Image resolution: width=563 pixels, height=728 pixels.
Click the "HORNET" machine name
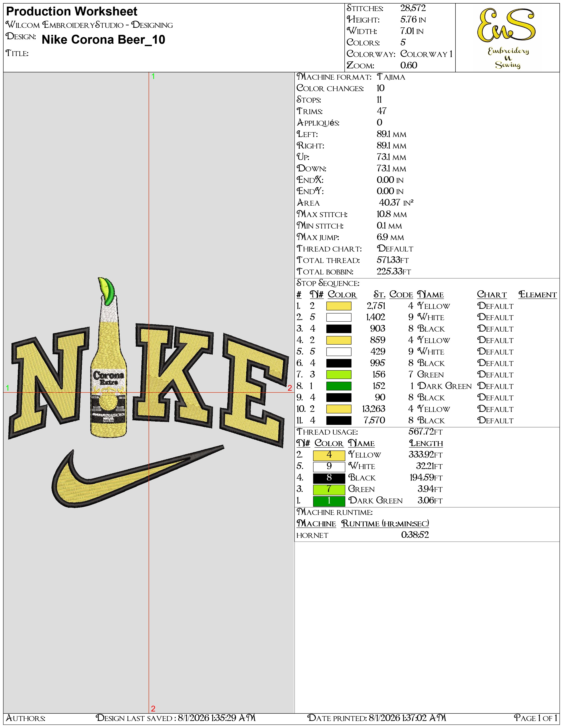click(312, 535)
